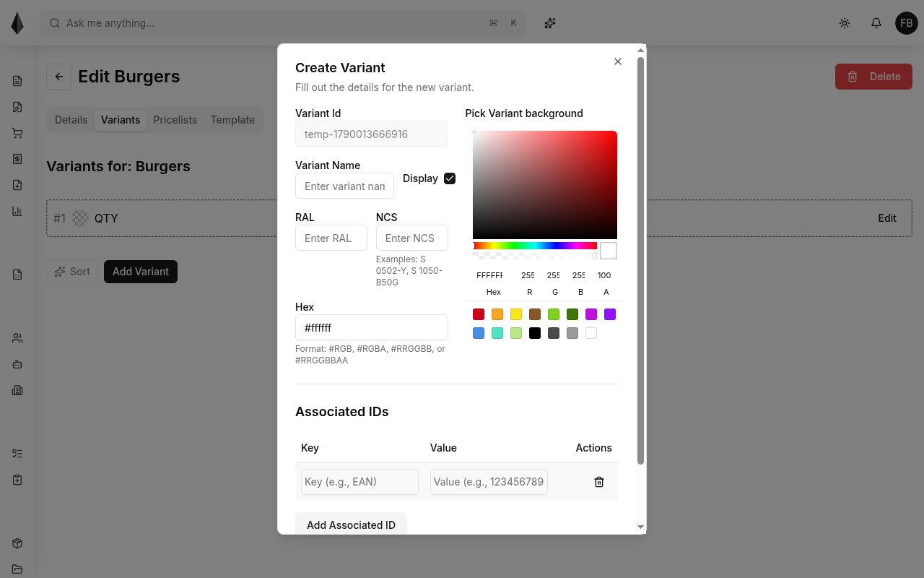This screenshot has height=578, width=924.
Task: Click the red Delete button
Action: coord(873,77)
